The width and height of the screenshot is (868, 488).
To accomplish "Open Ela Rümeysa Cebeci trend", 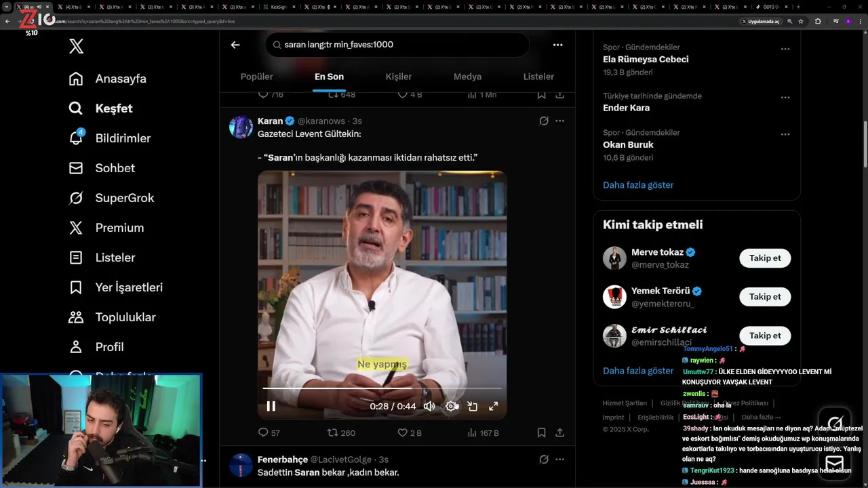I will tap(646, 59).
